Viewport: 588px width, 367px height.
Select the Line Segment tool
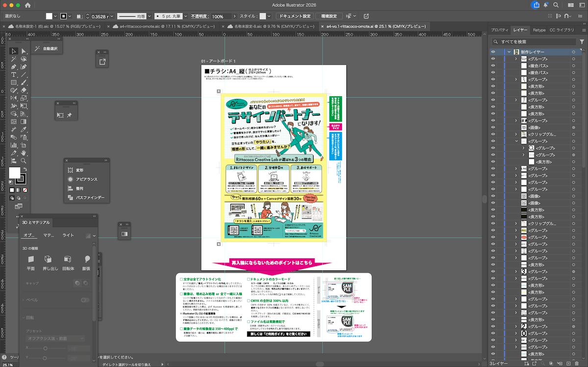point(23,74)
